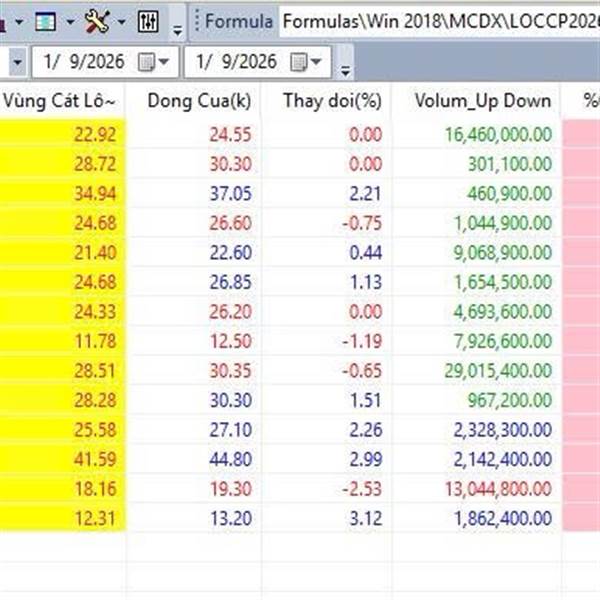Image resolution: width=600 pixels, height=600 pixels.
Task: Click the top toolbar overflow options arrow
Action: point(177,27)
